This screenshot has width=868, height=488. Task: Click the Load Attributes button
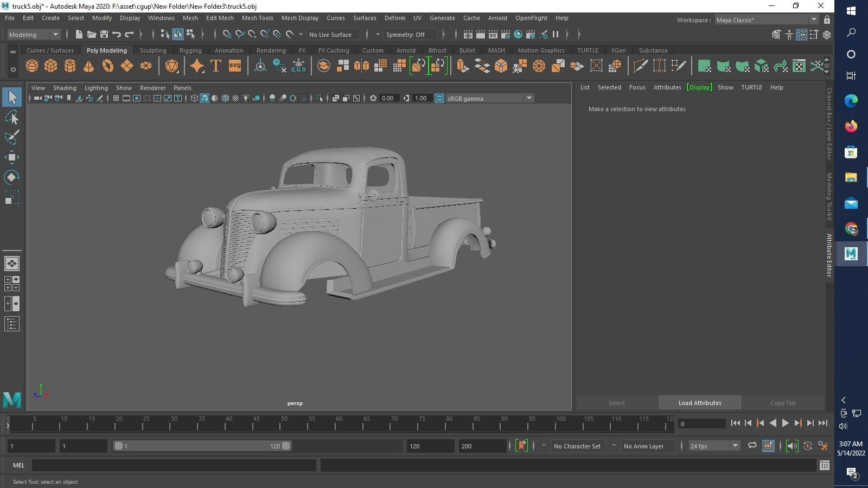[x=699, y=403]
